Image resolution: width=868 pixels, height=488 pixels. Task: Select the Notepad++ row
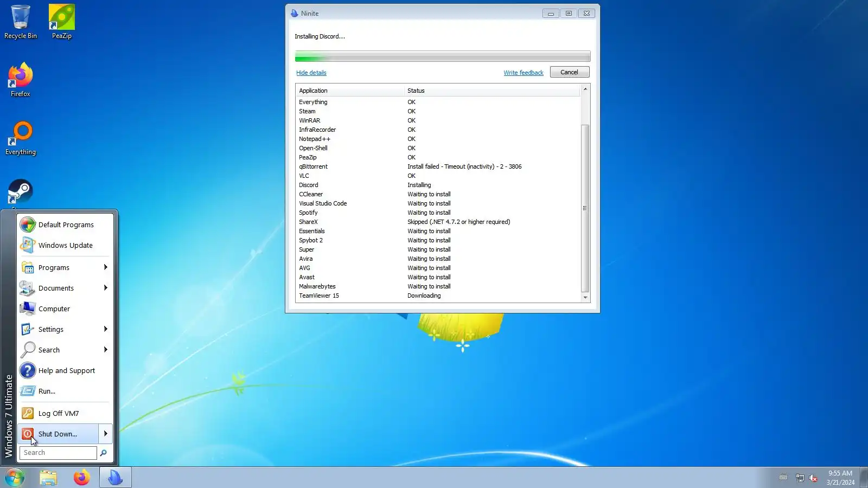pos(438,139)
